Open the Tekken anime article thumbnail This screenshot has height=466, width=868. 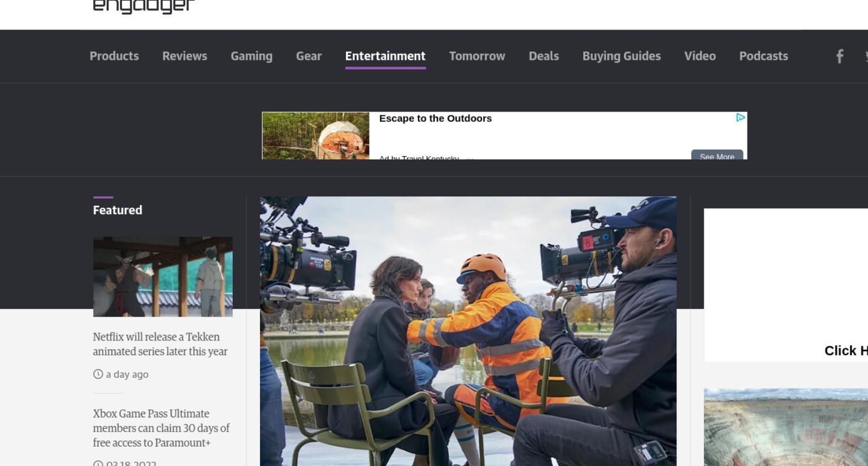tap(163, 277)
